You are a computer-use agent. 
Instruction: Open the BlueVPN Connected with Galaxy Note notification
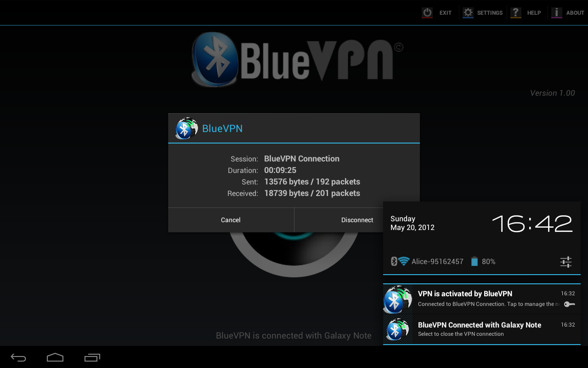(482, 329)
